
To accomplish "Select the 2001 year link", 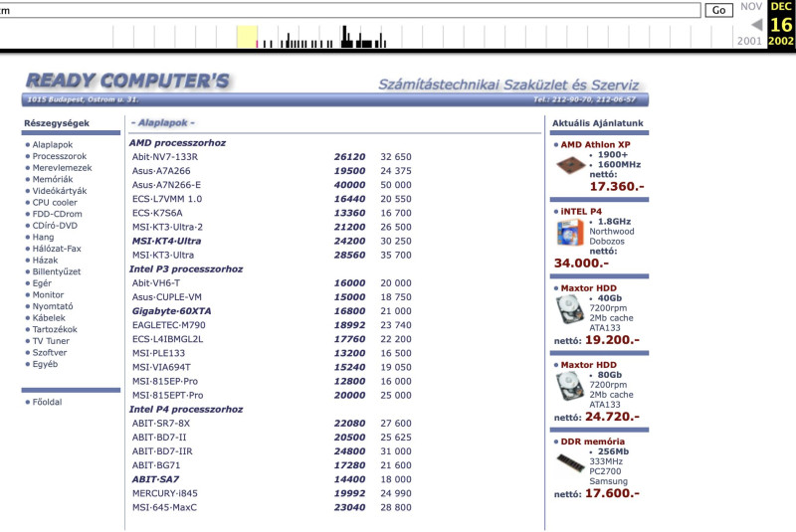I will click(x=749, y=41).
